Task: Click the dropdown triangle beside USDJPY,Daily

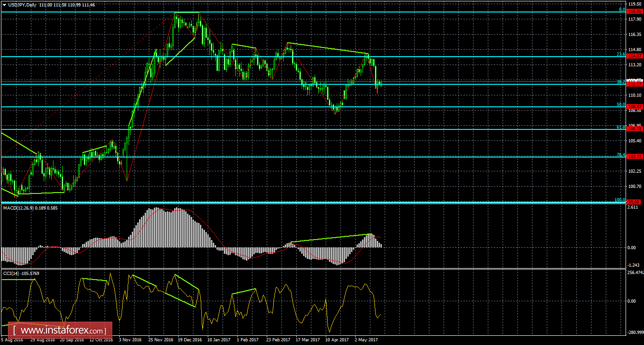Action: click(4, 4)
